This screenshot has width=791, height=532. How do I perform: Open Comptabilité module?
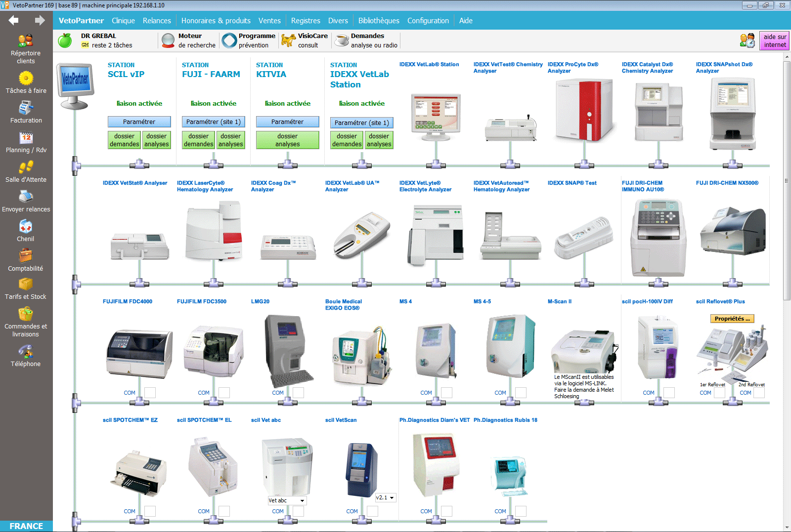26,260
